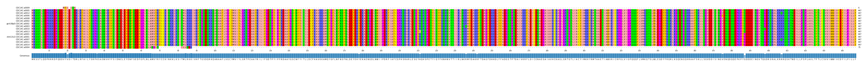Click length value 75 for CDC14C.a0004
Screen dimensions: 868x67
pyautogui.click(x=859, y=47)
